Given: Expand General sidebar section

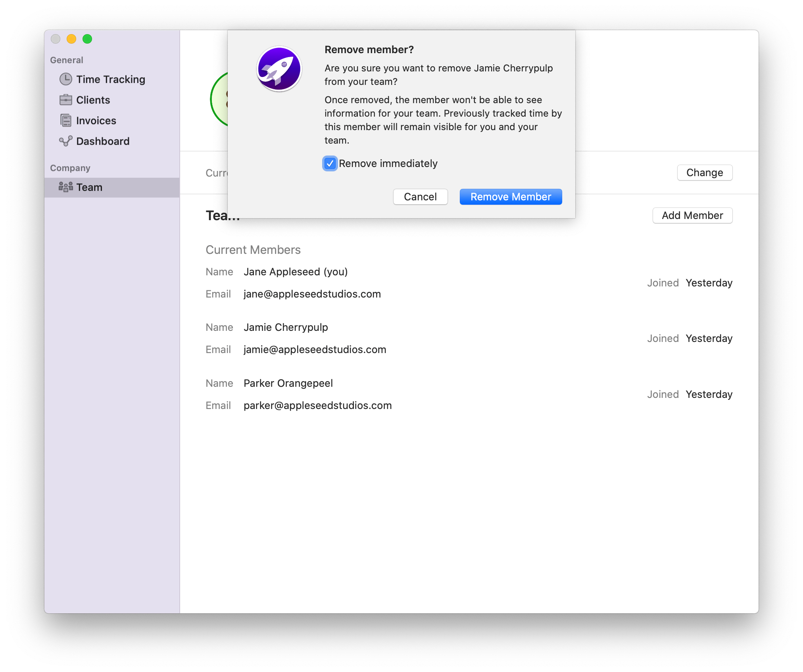Looking at the screenshot, I should pos(67,60).
